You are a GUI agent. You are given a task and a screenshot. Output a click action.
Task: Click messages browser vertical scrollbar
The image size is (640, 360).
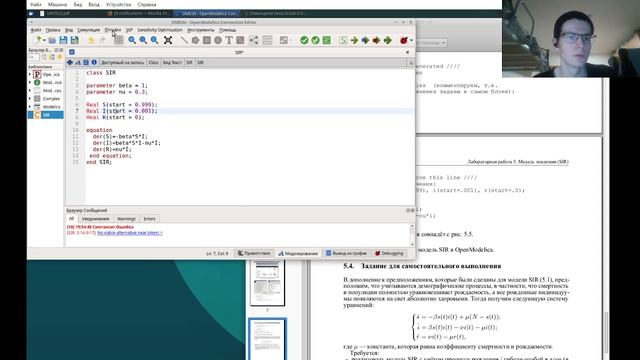pos(412,235)
